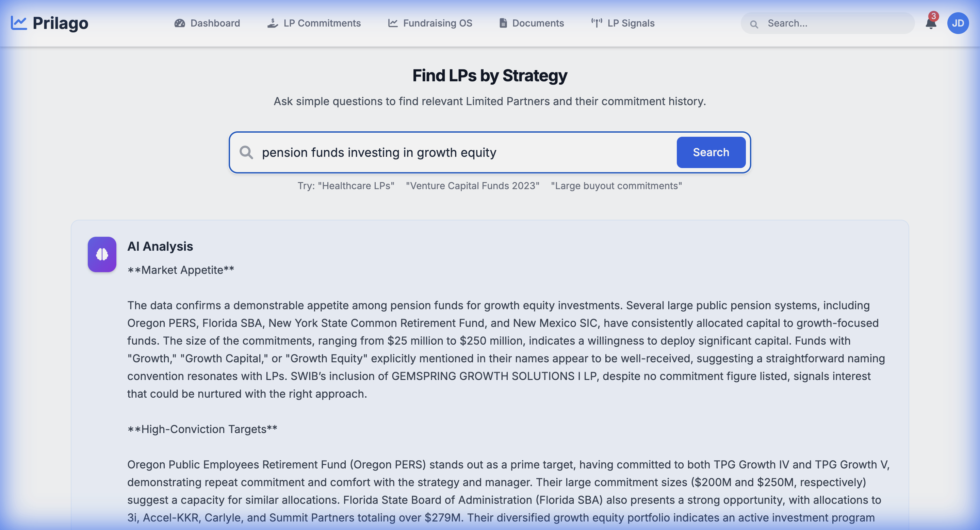This screenshot has width=980, height=530.
Task: Click the Fundraising OS chart icon
Action: 393,23
